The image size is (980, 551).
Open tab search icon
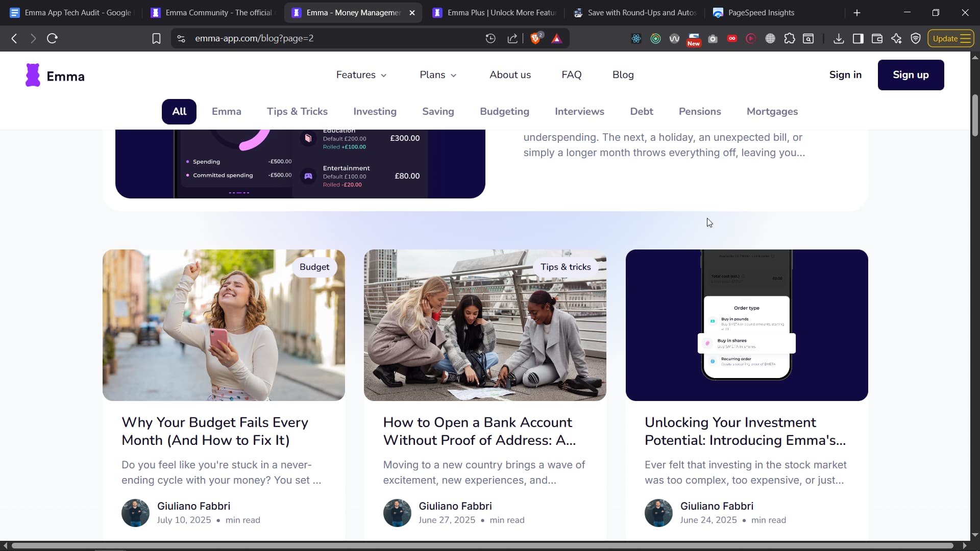[808, 39]
